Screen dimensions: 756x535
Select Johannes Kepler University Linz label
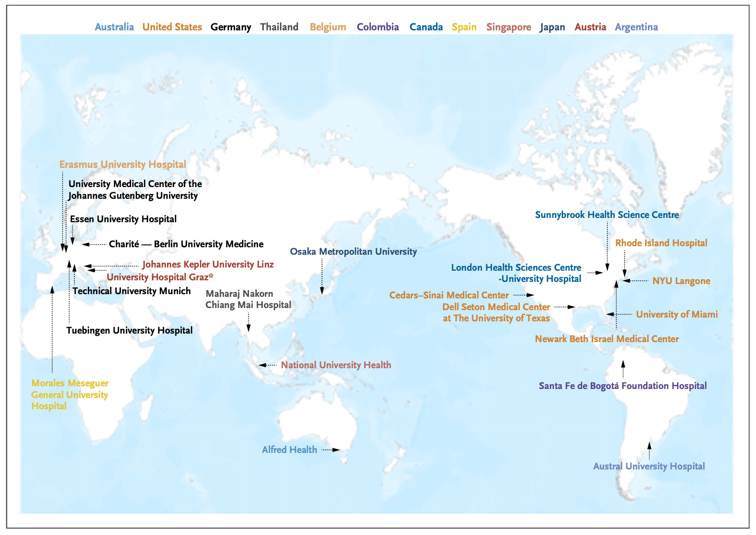(x=208, y=264)
